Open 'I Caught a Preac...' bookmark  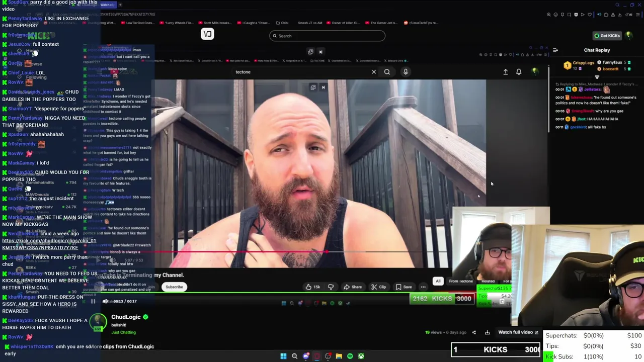coord(254,23)
